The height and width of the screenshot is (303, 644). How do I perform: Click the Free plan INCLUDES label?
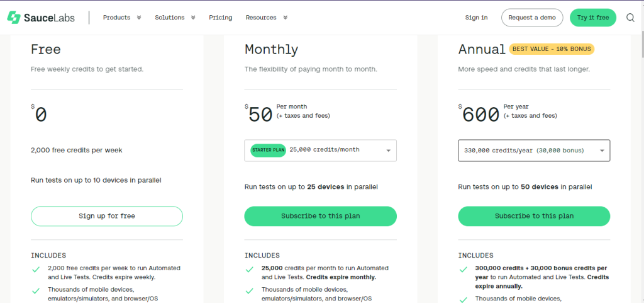pos(48,255)
